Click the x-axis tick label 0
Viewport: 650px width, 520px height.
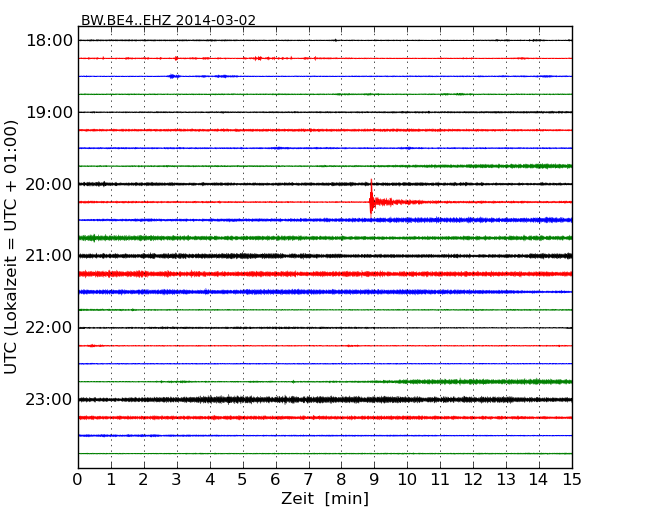click(78, 480)
